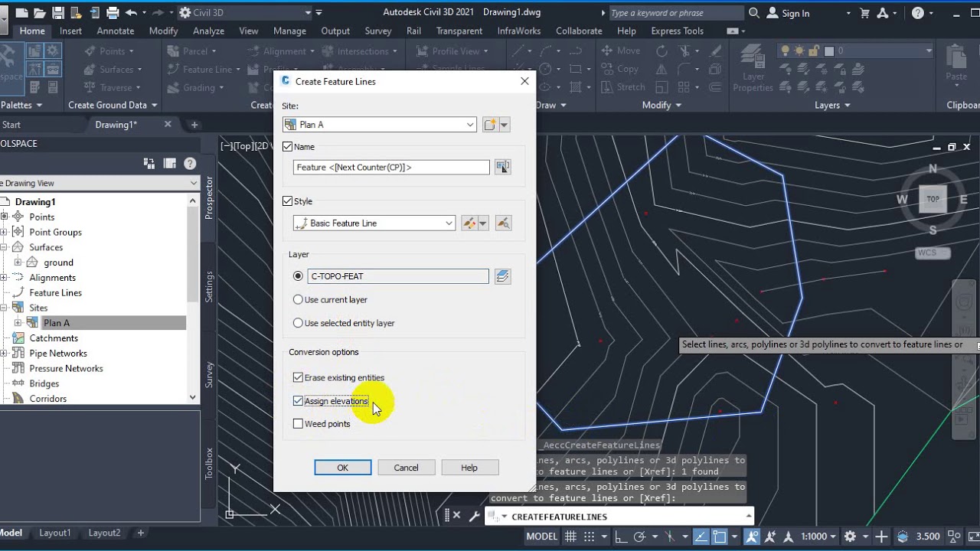Select Use current layer radio option

[299, 300]
